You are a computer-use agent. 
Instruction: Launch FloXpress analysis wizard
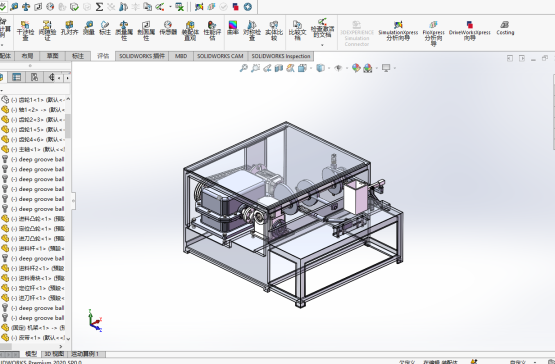[x=433, y=33]
